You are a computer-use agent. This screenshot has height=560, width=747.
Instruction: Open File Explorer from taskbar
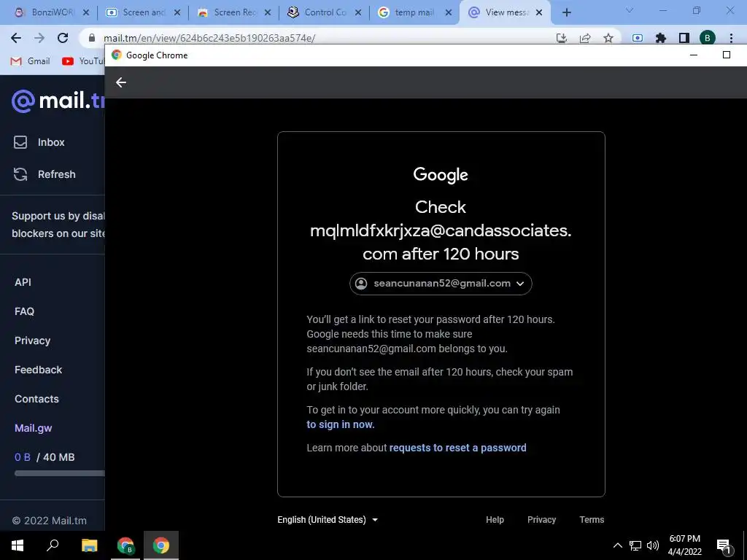click(x=89, y=545)
